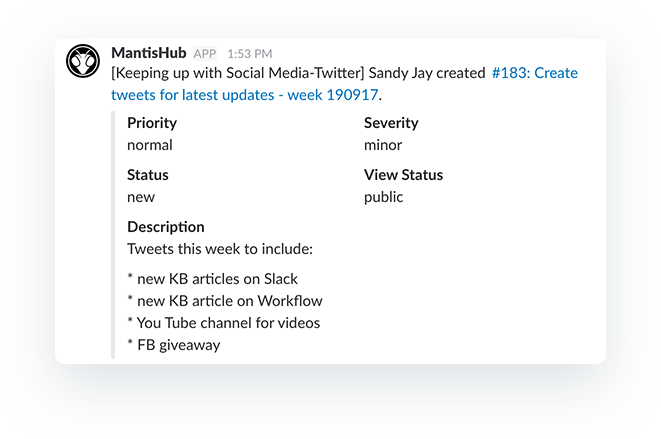Viewport: 661px width, 439px height.
Task: Select '[Keeping up with Social Media-Twitter]' project text
Action: [x=237, y=73]
